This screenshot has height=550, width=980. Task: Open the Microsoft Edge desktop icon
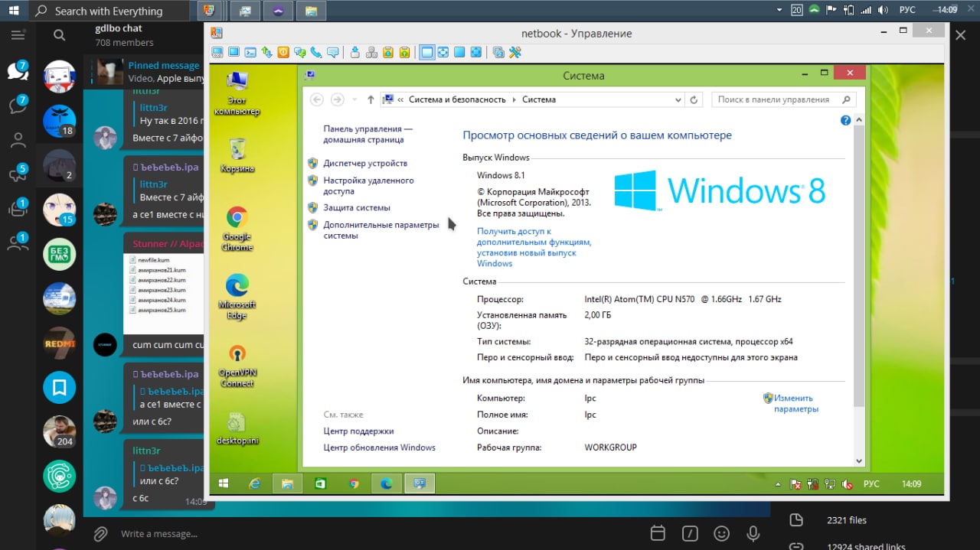(237, 296)
